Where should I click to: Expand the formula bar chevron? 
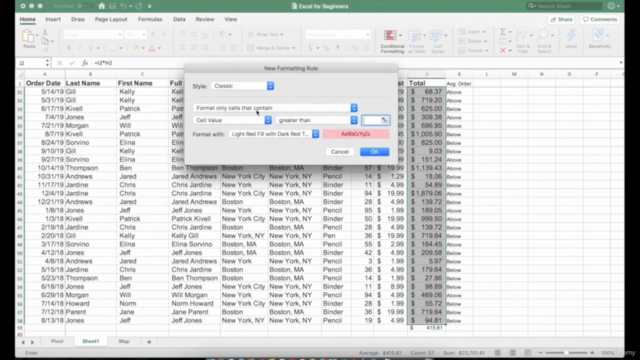621,63
